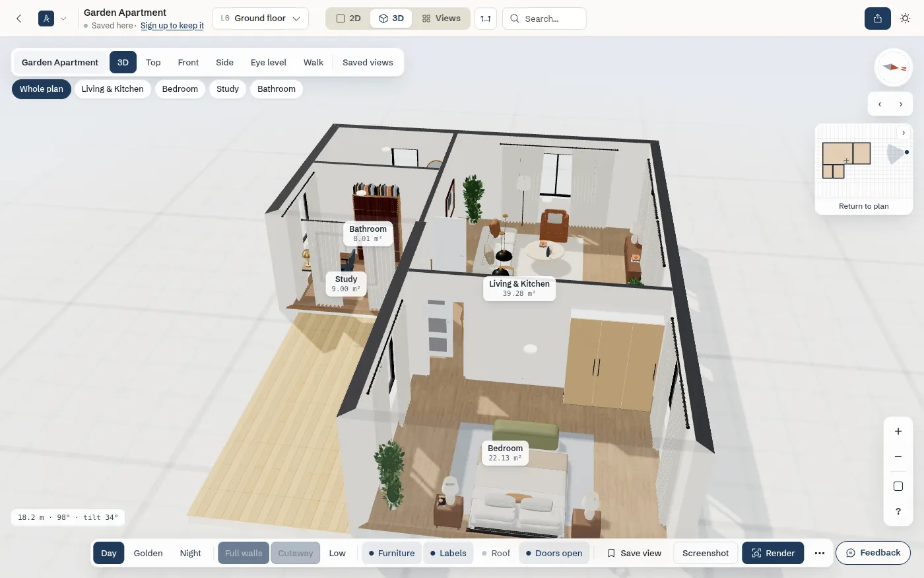Click Return to plan
The image size is (924, 578).
click(864, 207)
